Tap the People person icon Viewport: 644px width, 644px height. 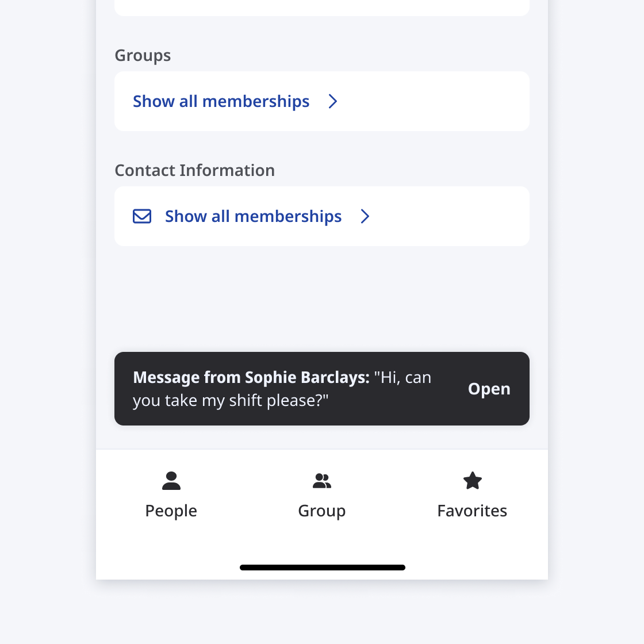pos(171,481)
